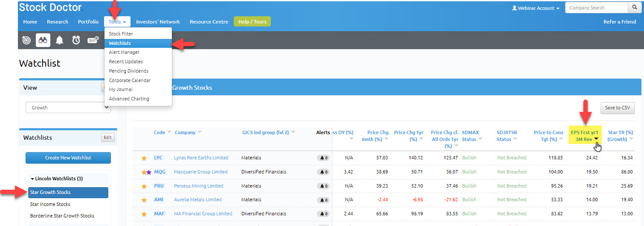This screenshot has width=644, height=226.
Task: Open alerts bell badge for MA Financial Group
Action: pyautogui.click(x=323, y=214)
